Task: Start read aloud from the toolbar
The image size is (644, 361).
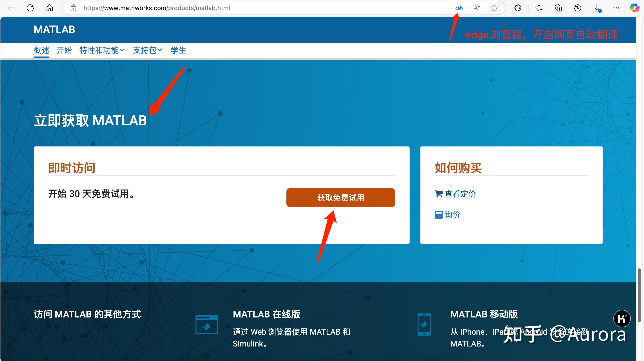Action: coord(476,8)
